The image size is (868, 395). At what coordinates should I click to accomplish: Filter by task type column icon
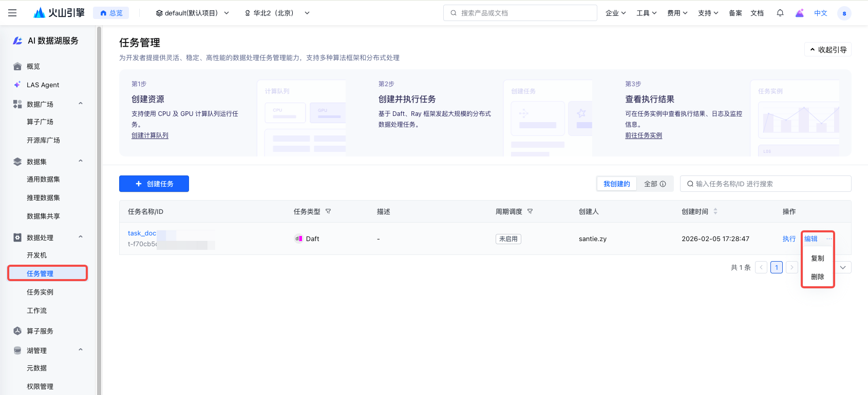328,211
